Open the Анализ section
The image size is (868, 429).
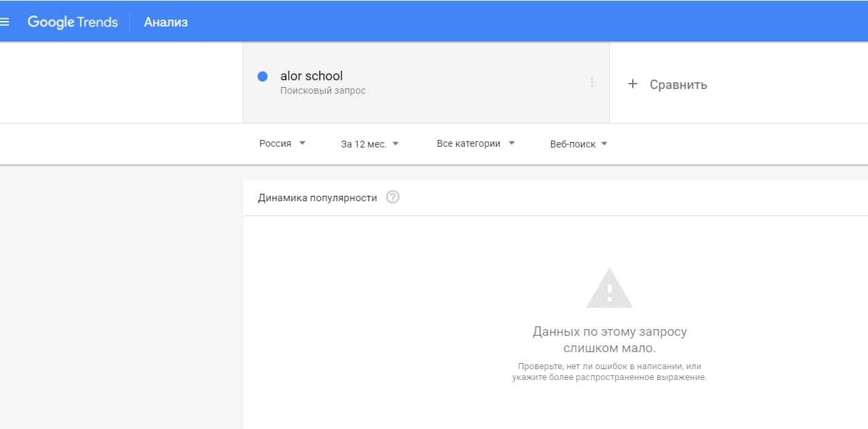click(166, 22)
